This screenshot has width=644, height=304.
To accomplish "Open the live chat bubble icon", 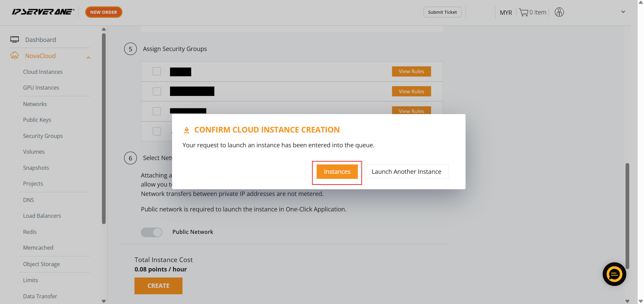I will point(614,274).
